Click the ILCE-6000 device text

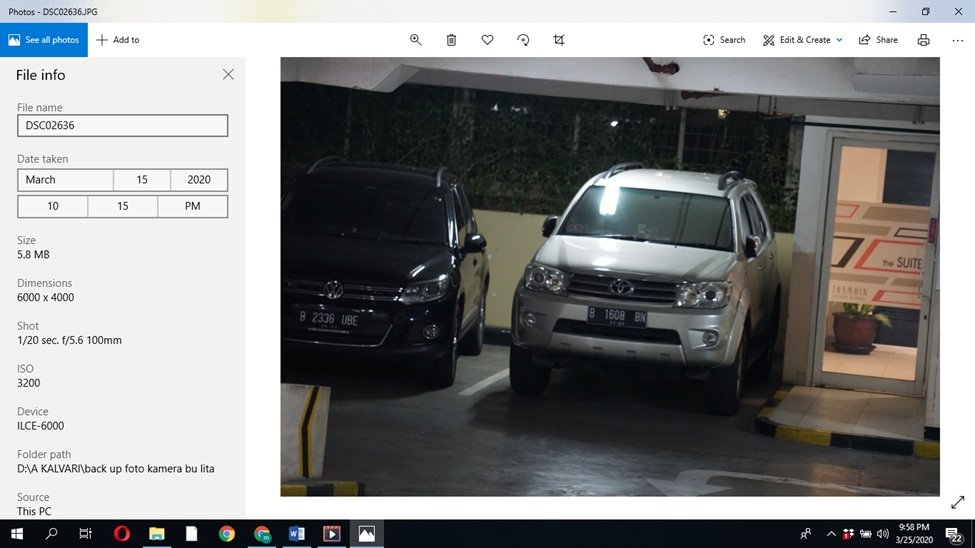click(40, 426)
